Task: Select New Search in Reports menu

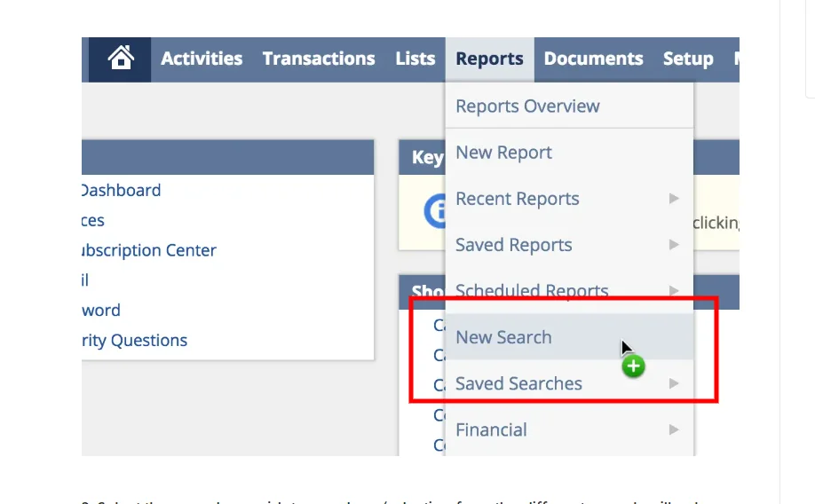Action: pos(503,337)
